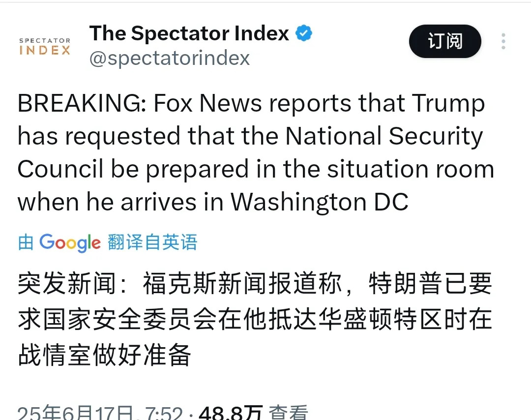This screenshot has width=531, height=420.
Task: Open the 48.8万 view count
Action: (231, 413)
